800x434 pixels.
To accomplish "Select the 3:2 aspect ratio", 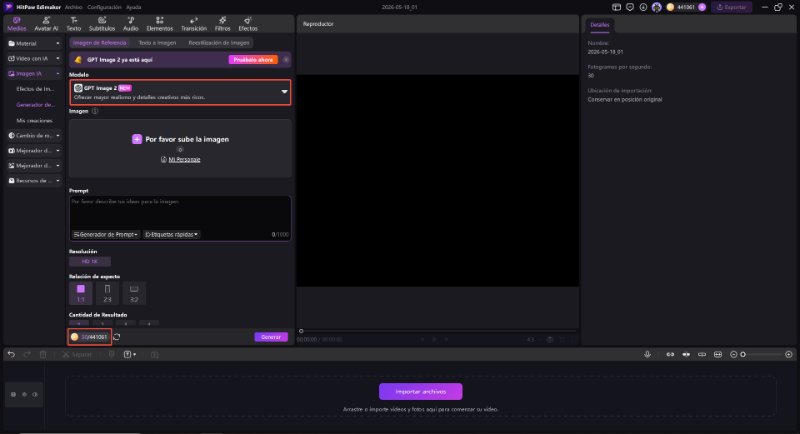I will tap(134, 293).
